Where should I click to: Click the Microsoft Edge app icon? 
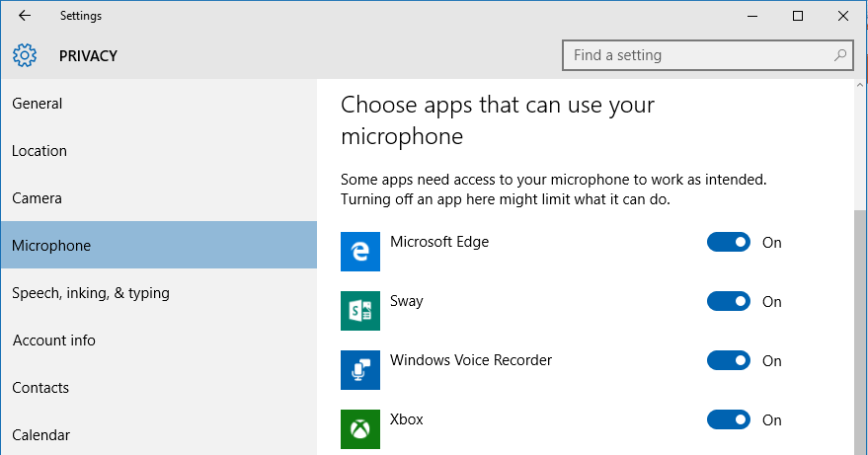[x=359, y=252]
